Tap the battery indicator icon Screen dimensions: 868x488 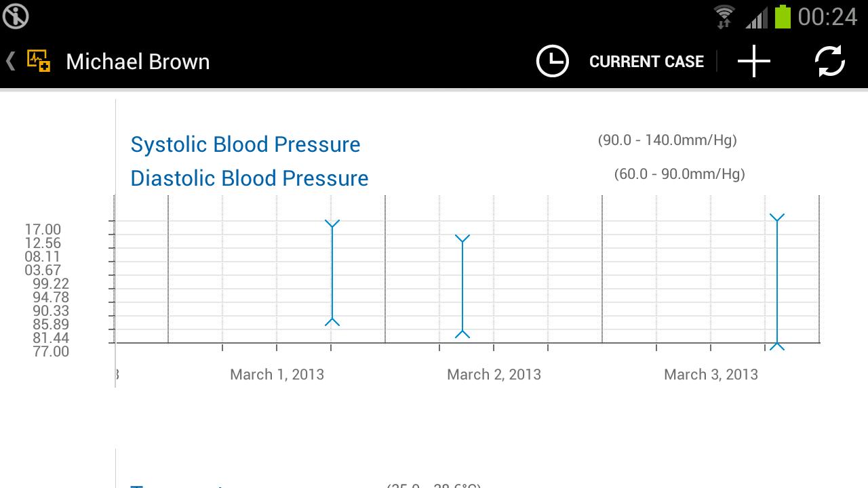pos(783,16)
